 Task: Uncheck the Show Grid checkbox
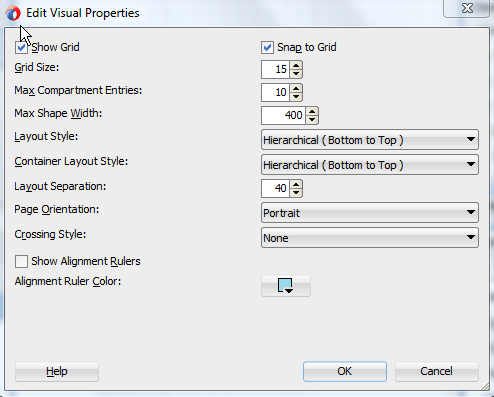tap(21, 48)
